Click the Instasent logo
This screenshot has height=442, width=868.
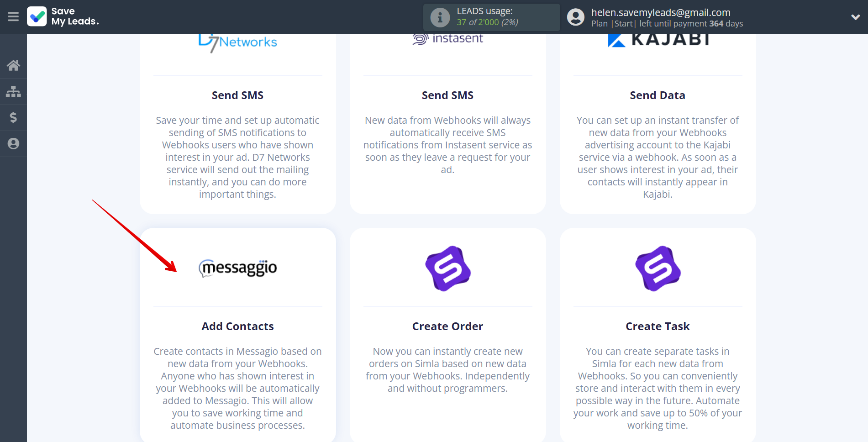coord(447,39)
